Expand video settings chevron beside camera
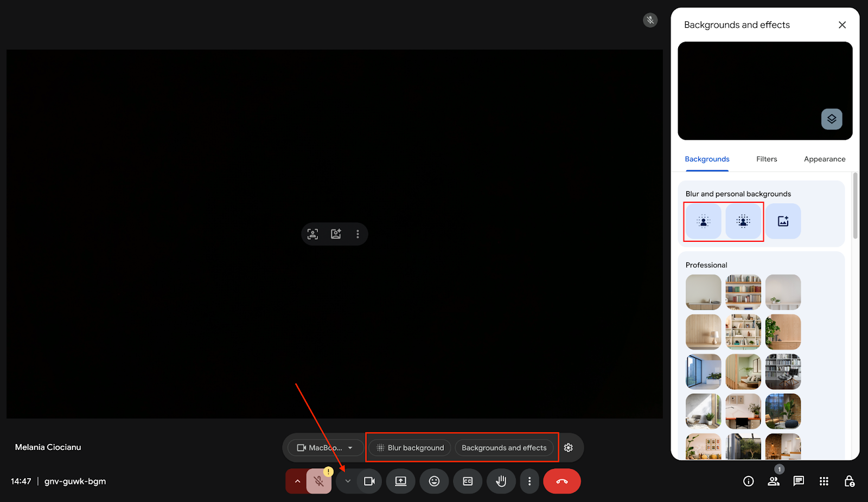The width and height of the screenshot is (868, 502). [x=348, y=481]
